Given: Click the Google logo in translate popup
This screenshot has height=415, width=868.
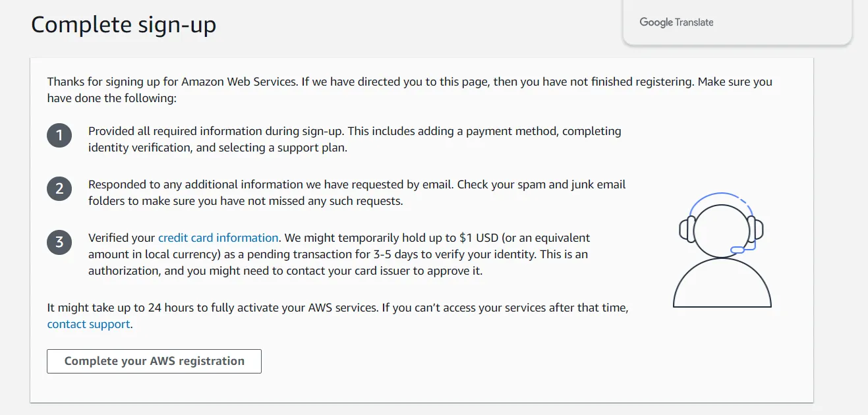Looking at the screenshot, I should (x=656, y=22).
